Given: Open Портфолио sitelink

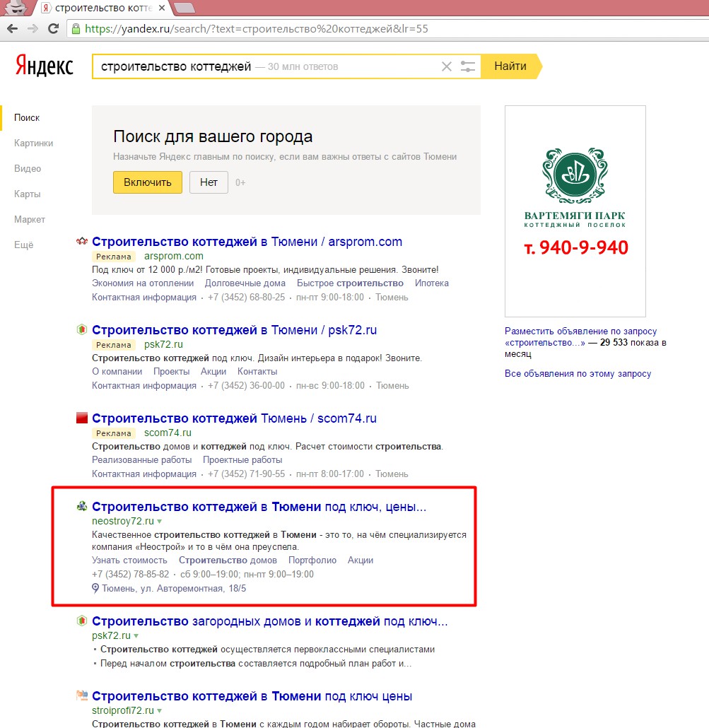Looking at the screenshot, I should click(x=312, y=560).
